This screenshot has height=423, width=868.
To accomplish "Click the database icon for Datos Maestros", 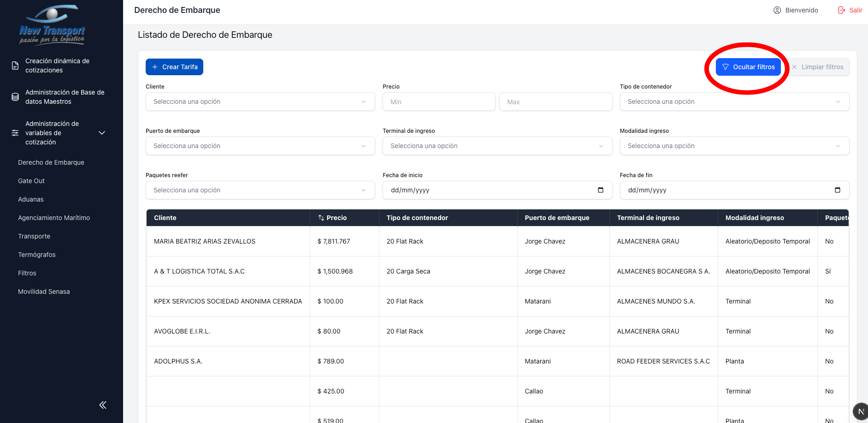I will click(x=15, y=97).
